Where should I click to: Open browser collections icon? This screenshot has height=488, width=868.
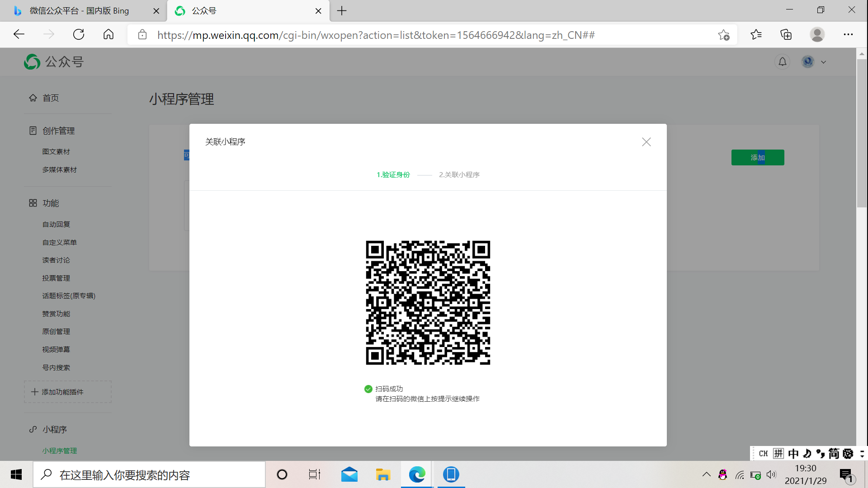786,35
